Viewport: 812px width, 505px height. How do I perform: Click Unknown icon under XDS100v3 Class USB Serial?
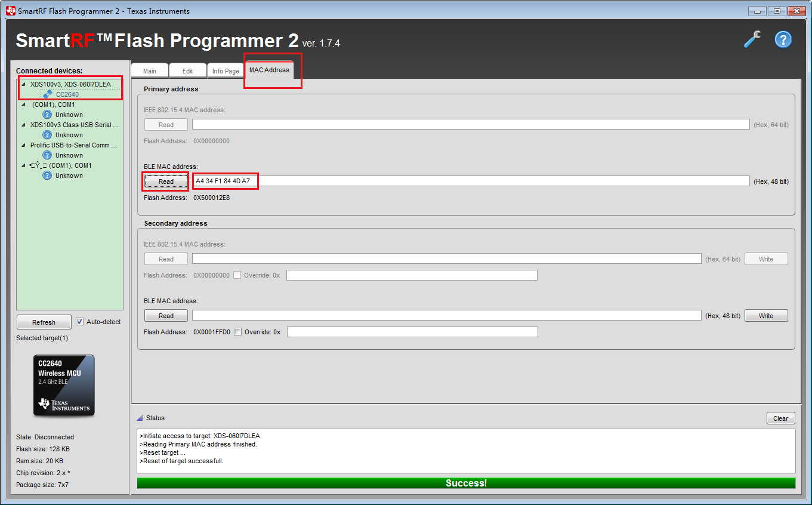(x=48, y=135)
